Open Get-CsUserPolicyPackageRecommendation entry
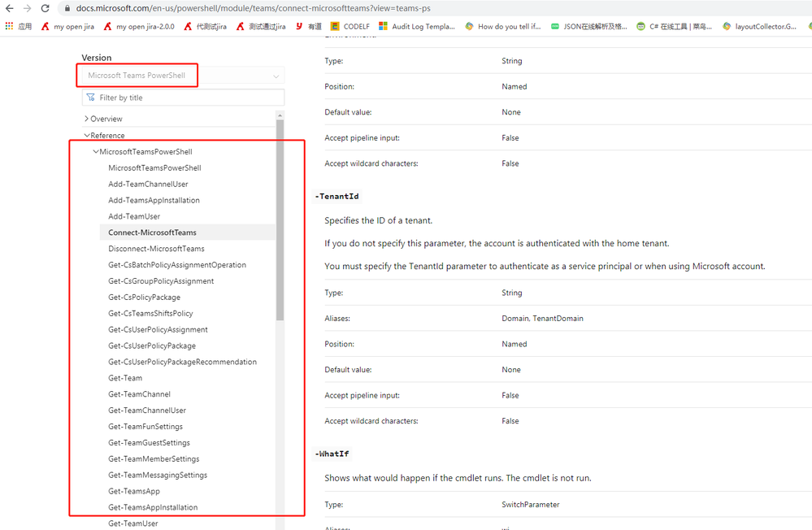Screen dimensions: 812x530 [182, 362]
